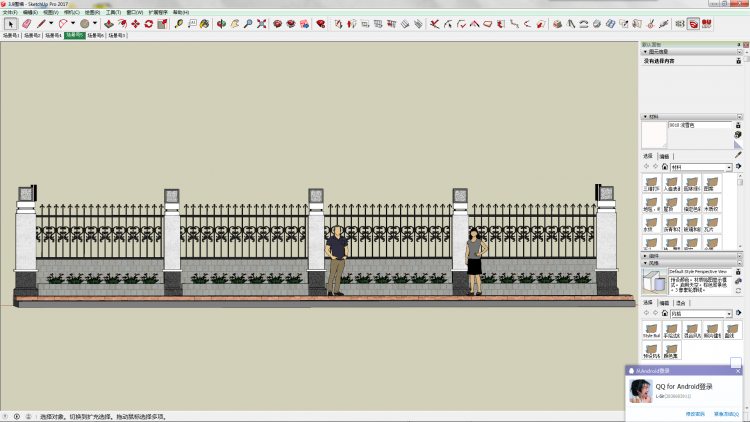Click the Default Style preview thumbnail
This screenshot has width=750, height=422.
coord(654,281)
